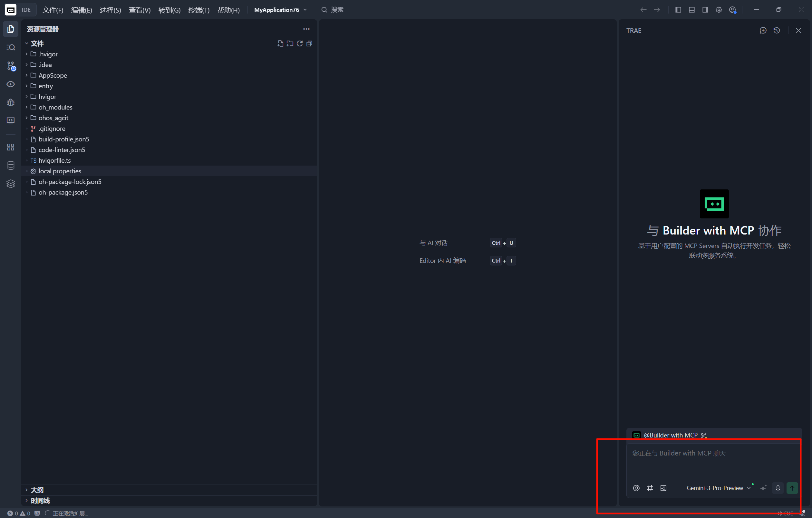Viewport: 812px width, 518px height.
Task: Open the 终端(T) menu
Action: [198, 10]
